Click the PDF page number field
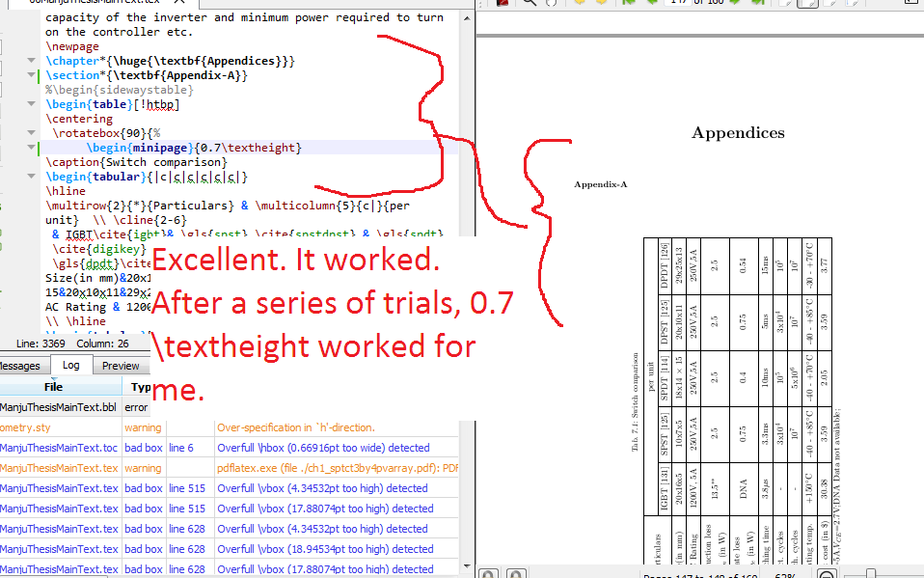 676,2
